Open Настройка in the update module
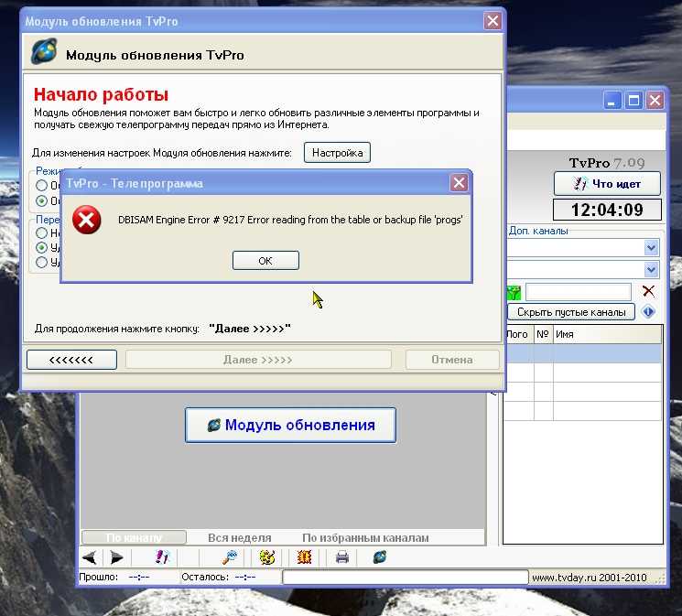The image size is (682, 616). 337,153
